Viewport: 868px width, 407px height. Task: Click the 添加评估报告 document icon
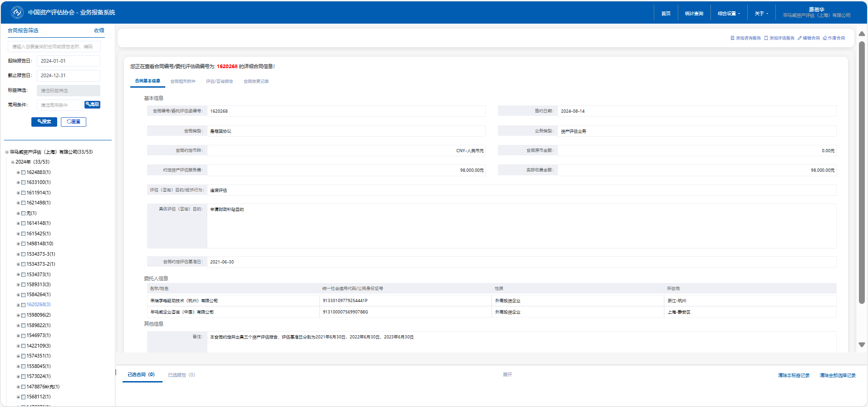pos(766,38)
